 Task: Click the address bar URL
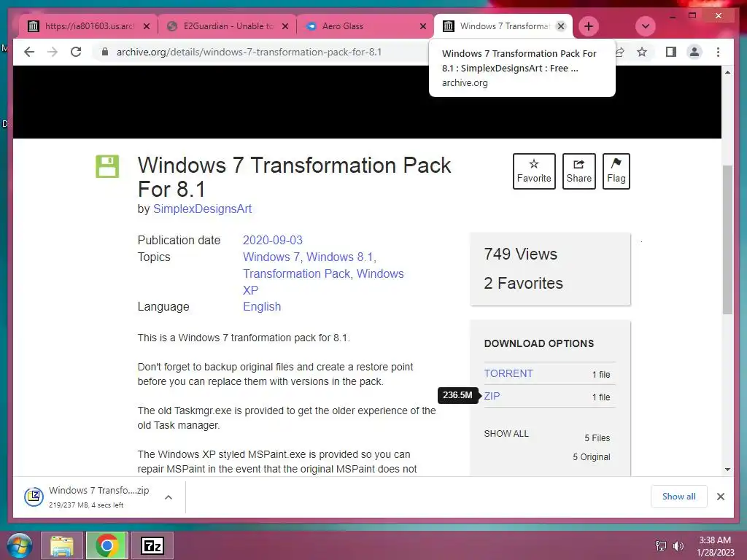click(249, 52)
